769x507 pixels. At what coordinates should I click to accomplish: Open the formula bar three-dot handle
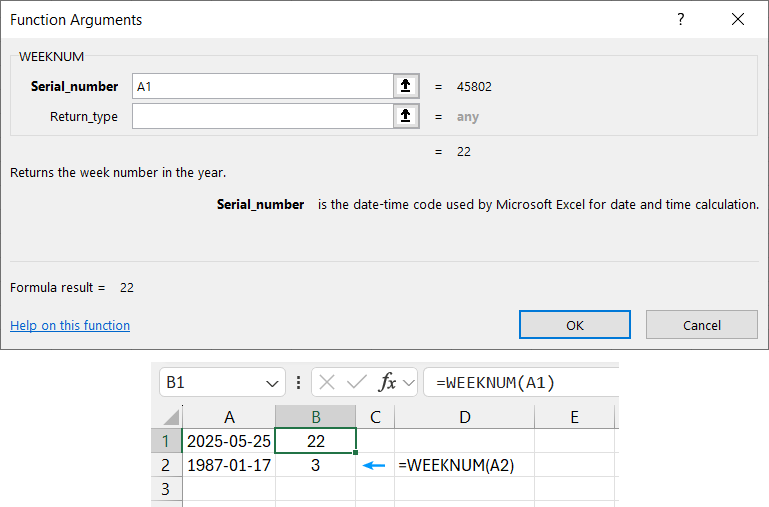[x=298, y=382]
